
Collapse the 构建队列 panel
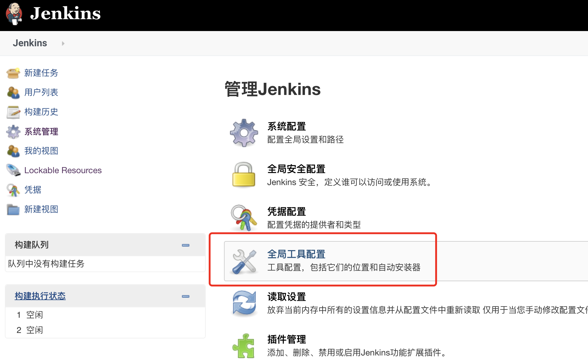coord(186,245)
